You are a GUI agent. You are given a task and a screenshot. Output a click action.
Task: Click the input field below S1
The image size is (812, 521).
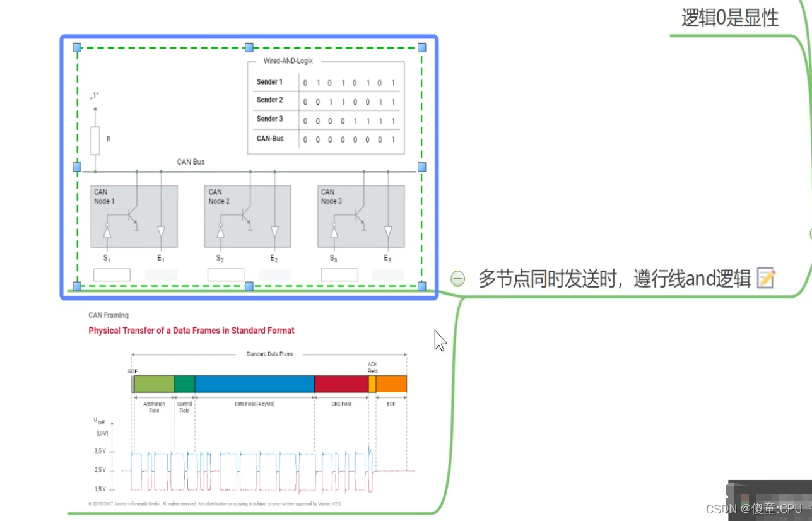[112, 274]
